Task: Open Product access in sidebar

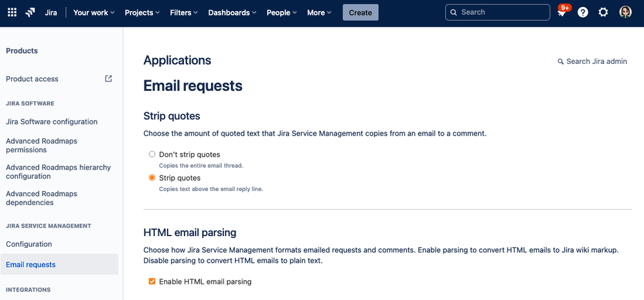Action: [32, 79]
